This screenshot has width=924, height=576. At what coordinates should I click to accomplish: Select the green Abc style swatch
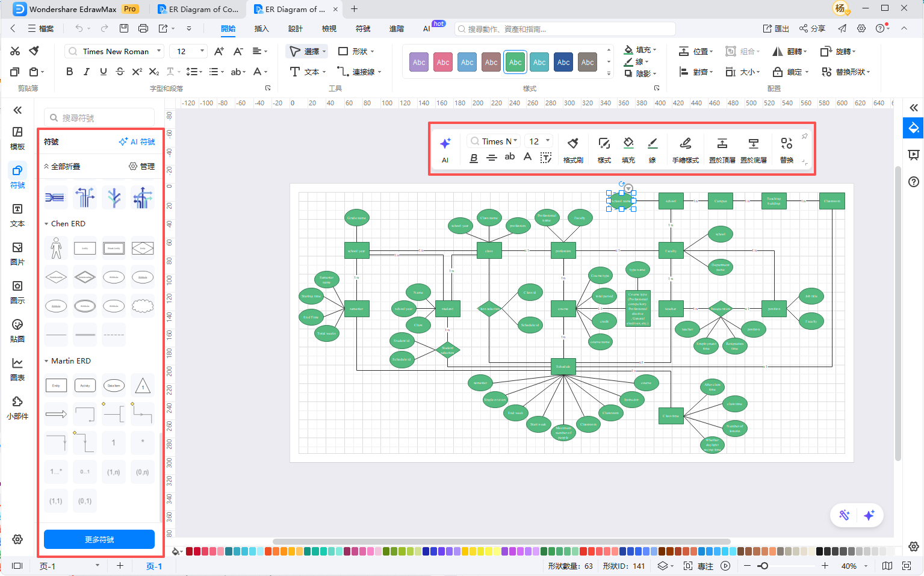coord(515,62)
